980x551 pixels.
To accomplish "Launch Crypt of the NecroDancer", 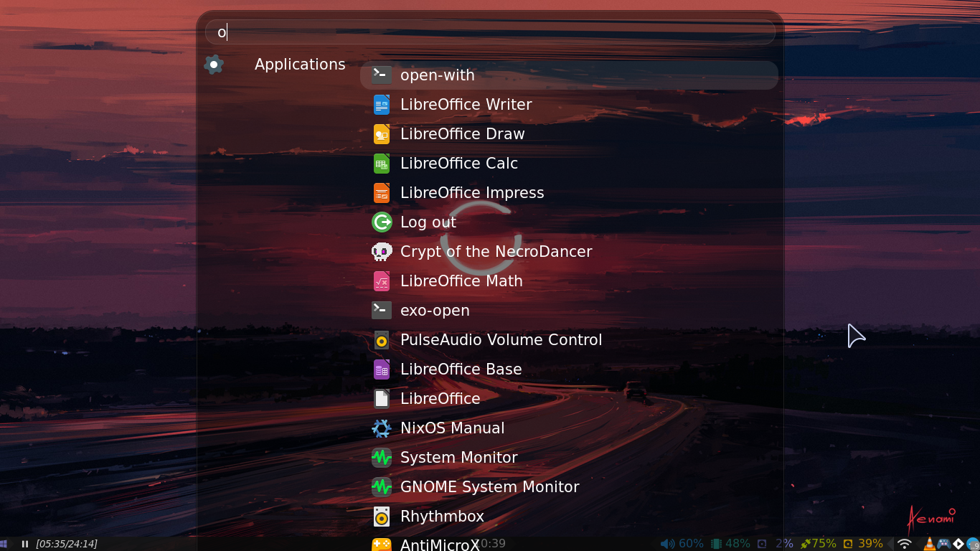I will (x=569, y=252).
